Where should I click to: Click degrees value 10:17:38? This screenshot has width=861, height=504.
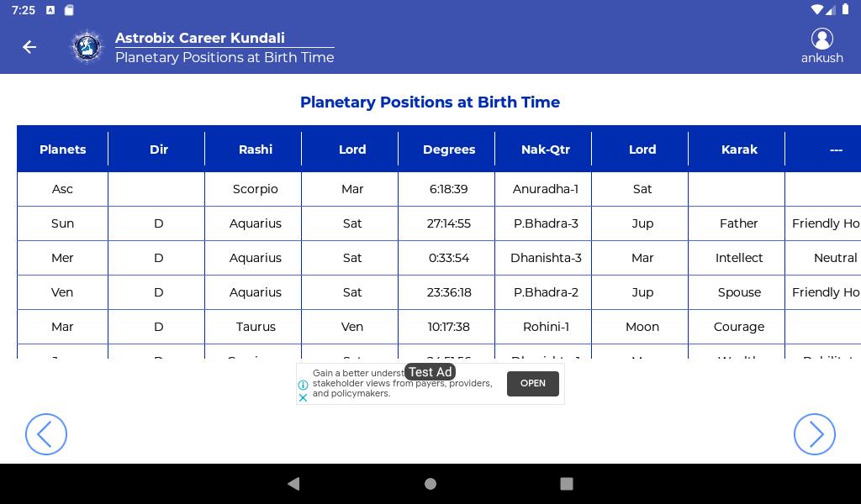(x=449, y=327)
